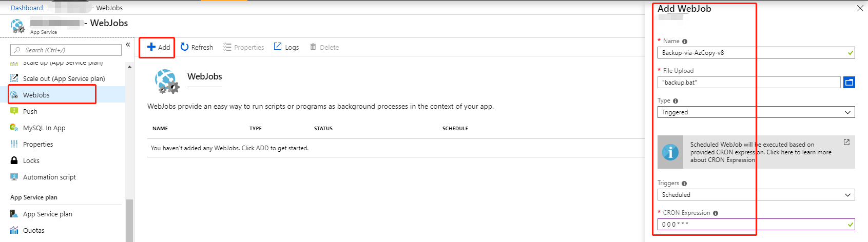The width and height of the screenshot is (868, 242).
Task: Click the Refresh icon in toolbar
Action: pos(185,47)
